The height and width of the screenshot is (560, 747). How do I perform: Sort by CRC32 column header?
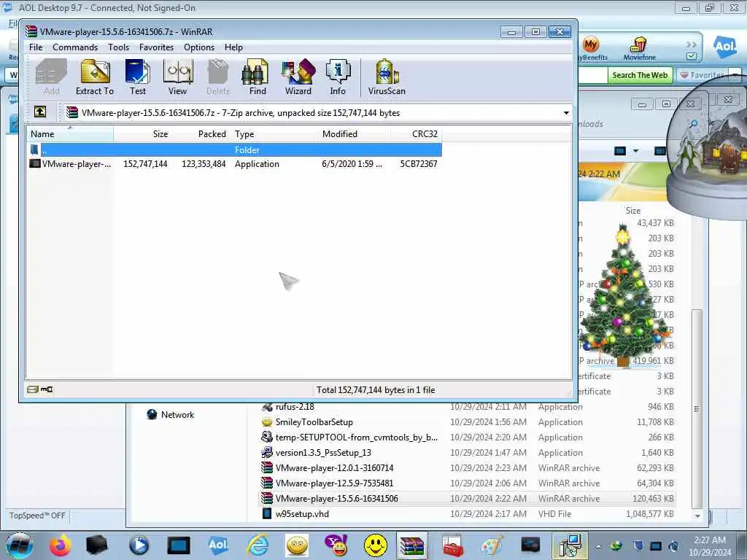[417, 134]
